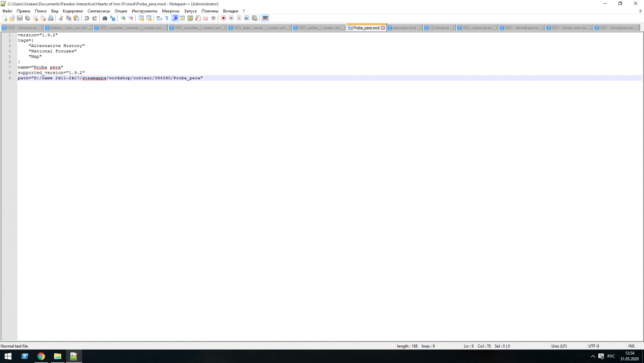Run macro multiple times icon
The image size is (644, 363).
pyautogui.click(x=247, y=18)
